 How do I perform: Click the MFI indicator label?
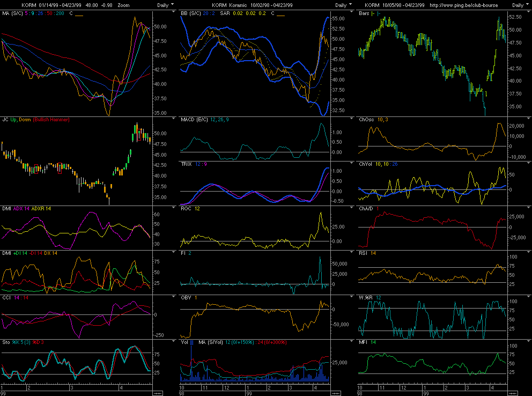tap(363, 342)
